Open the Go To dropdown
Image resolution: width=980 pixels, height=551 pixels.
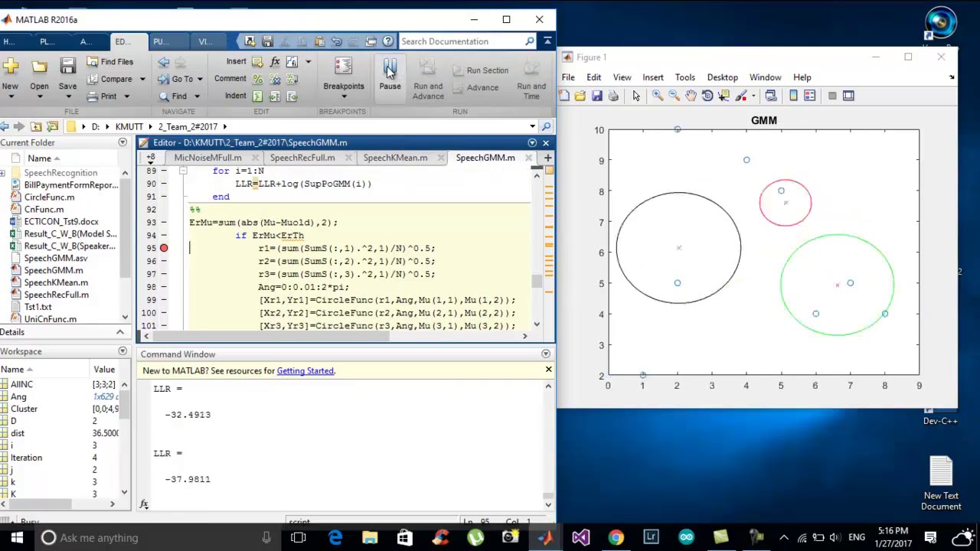click(201, 79)
